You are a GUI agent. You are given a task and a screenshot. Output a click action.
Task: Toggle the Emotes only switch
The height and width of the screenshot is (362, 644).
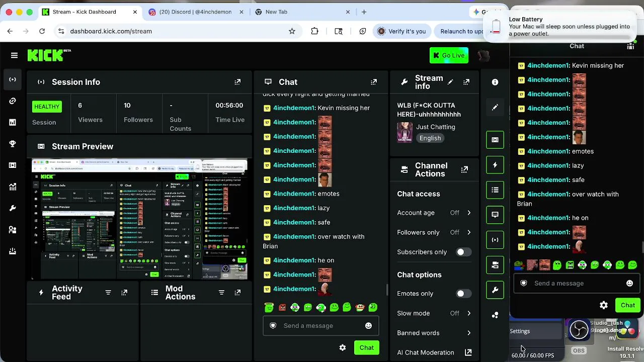point(463,294)
